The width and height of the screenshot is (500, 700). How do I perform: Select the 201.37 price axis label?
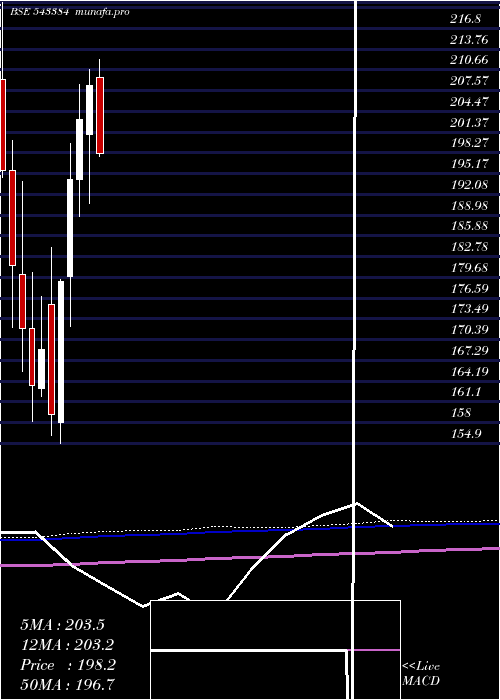(469, 122)
